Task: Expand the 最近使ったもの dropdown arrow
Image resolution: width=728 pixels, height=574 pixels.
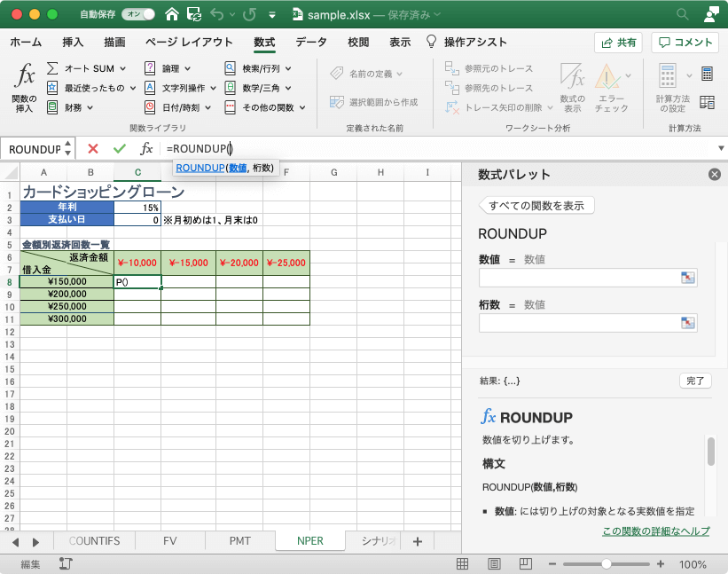Action: pyautogui.click(x=133, y=88)
